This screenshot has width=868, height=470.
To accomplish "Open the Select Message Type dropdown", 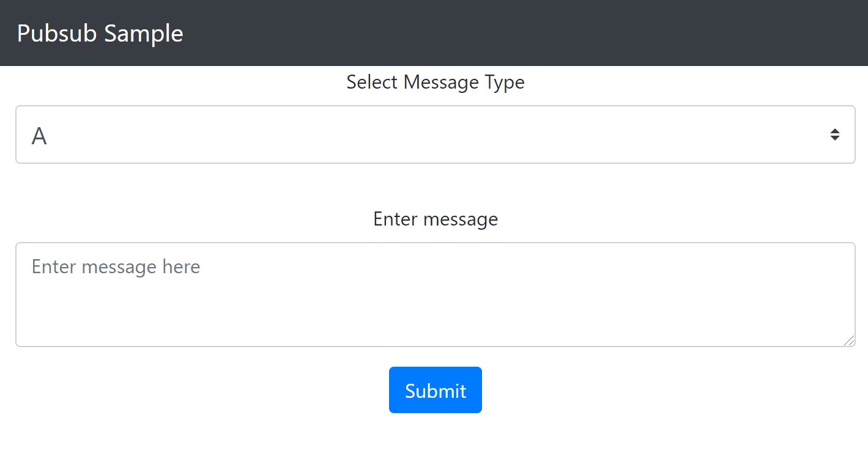I will (435, 134).
